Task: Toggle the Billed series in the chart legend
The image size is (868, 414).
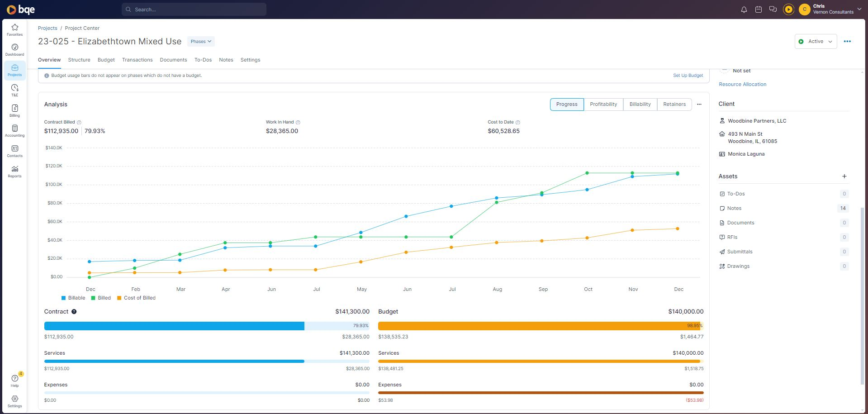Action: coord(101,298)
